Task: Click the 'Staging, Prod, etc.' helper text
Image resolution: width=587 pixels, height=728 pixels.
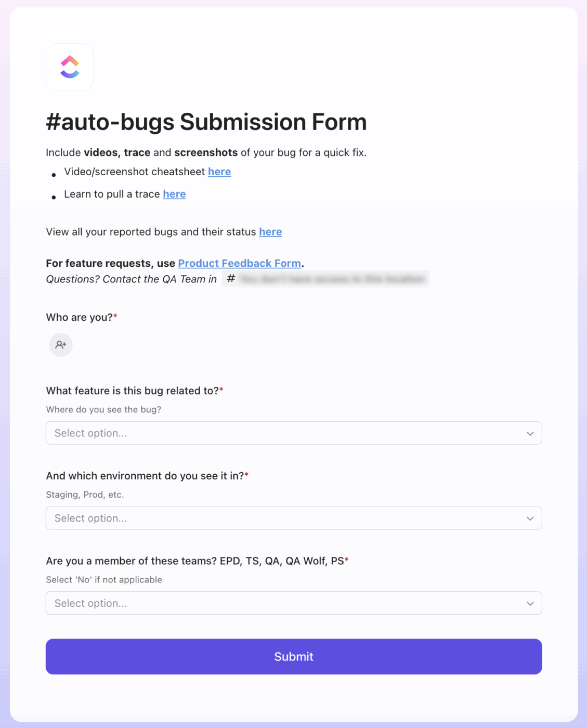Action: [85, 495]
